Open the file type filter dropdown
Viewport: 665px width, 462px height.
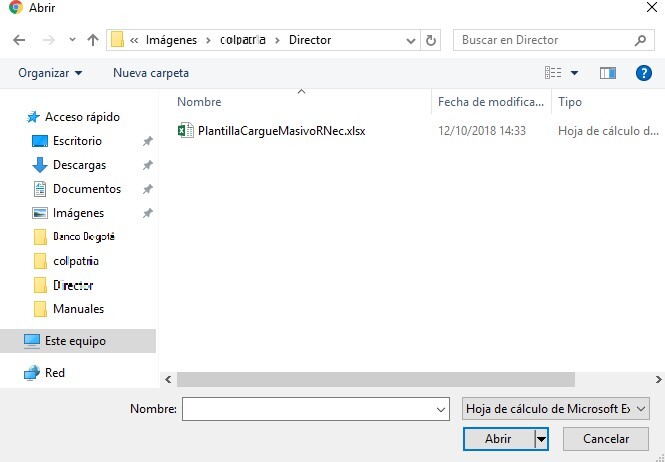(x=557, y=409)
